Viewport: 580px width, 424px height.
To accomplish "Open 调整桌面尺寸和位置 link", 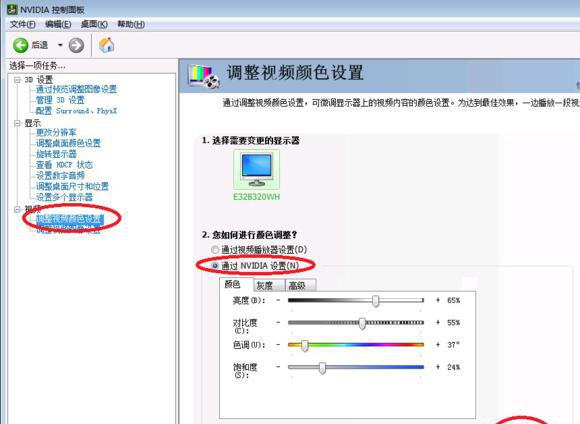I will 72,186.
